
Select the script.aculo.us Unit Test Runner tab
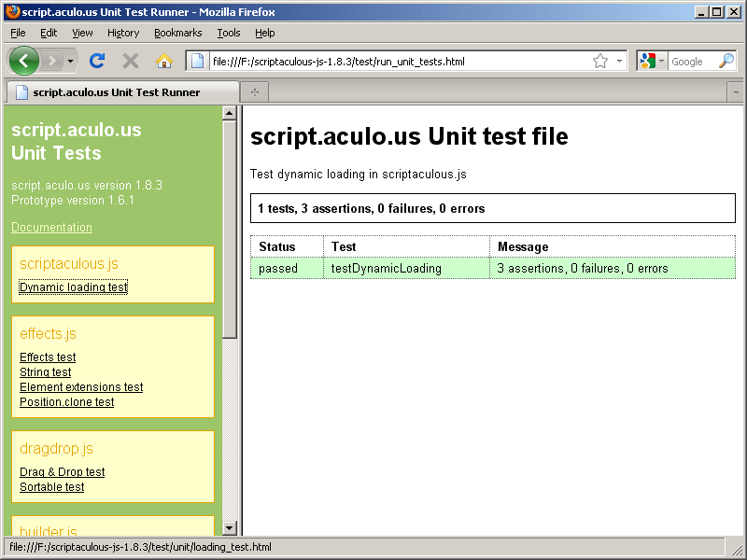122,91
